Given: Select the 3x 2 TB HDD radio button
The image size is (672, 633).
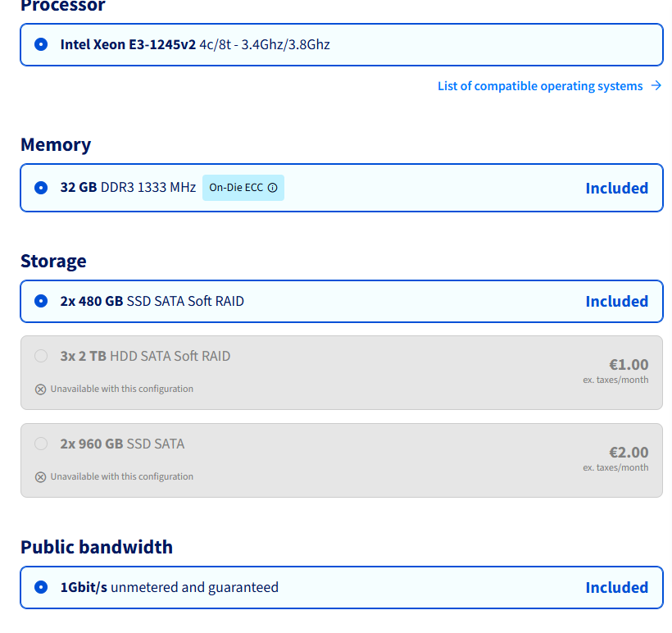Looking at the screenshot, I should click(x=41, y=356).
